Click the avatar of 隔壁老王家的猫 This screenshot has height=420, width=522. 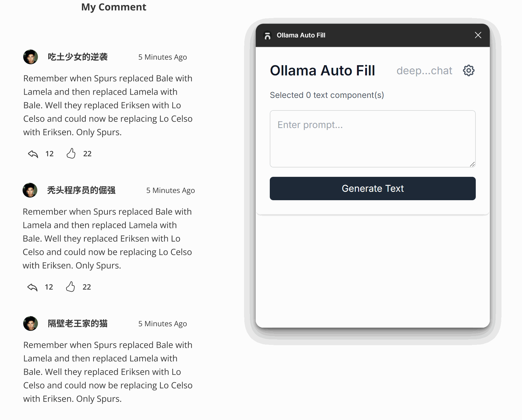30,324
